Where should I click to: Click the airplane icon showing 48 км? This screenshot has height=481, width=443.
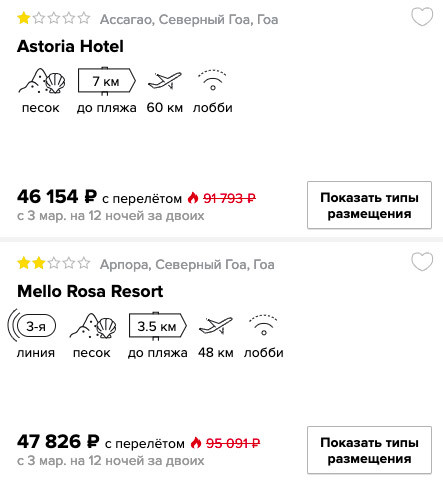tap(216, 326)
